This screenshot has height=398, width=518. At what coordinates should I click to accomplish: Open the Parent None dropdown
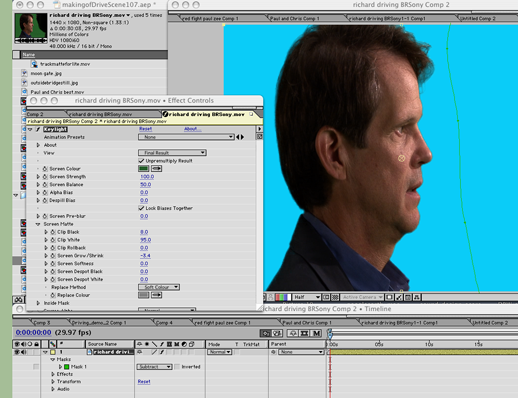(301, 352)
